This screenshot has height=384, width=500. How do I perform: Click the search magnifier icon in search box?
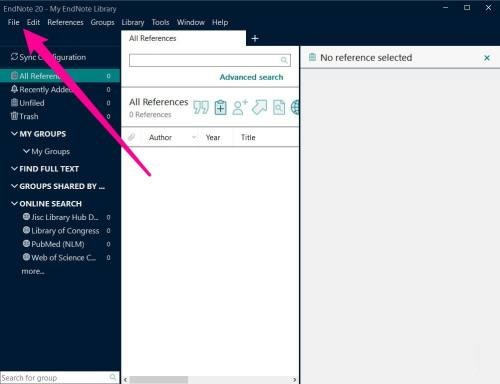[x=284, y=60]
